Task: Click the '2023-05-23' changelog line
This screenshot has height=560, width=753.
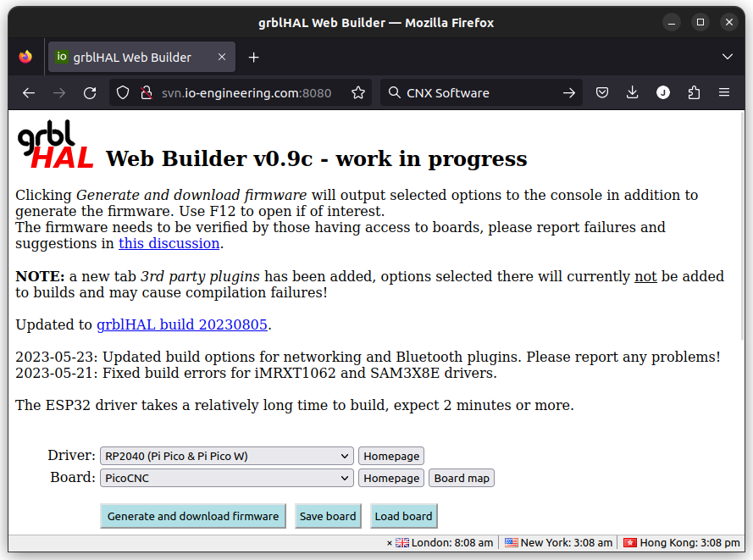Action: (x=368, y=357)
